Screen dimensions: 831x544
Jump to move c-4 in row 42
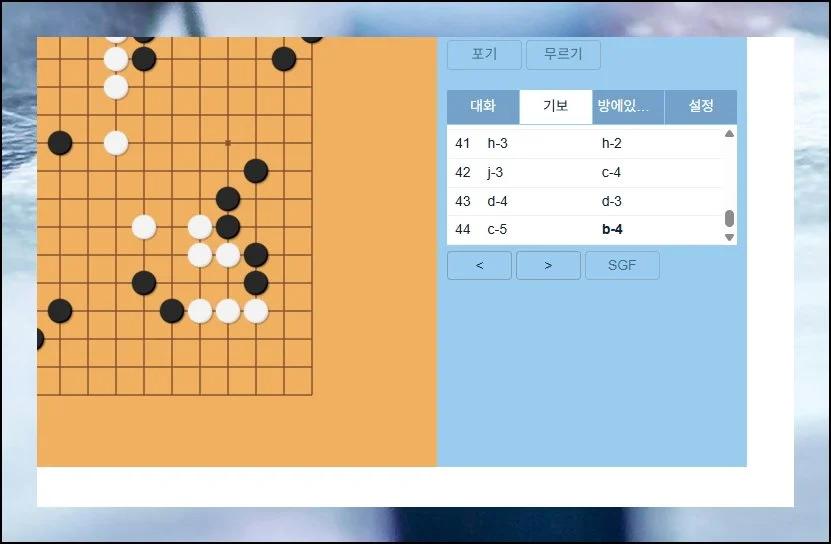pyautogui.click(x=612, y=172)
